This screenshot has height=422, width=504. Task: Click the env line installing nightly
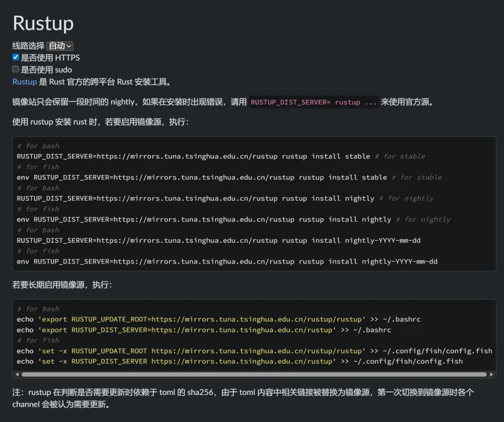(x=233, y=219)
